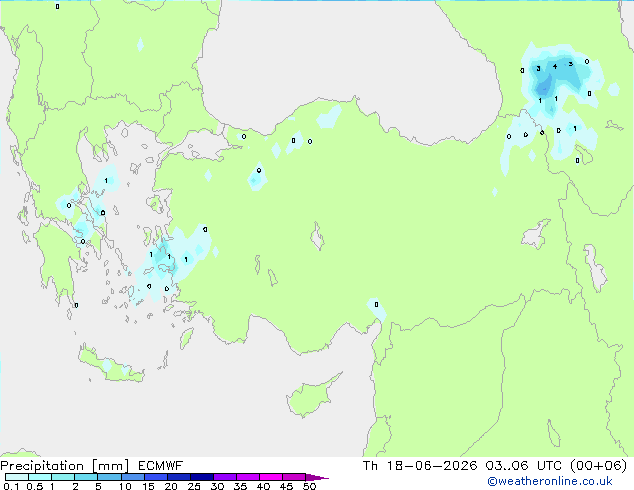Click the darkest navy 25–30 mm legend swatch
634x490 pixels.
coord(202,477)
